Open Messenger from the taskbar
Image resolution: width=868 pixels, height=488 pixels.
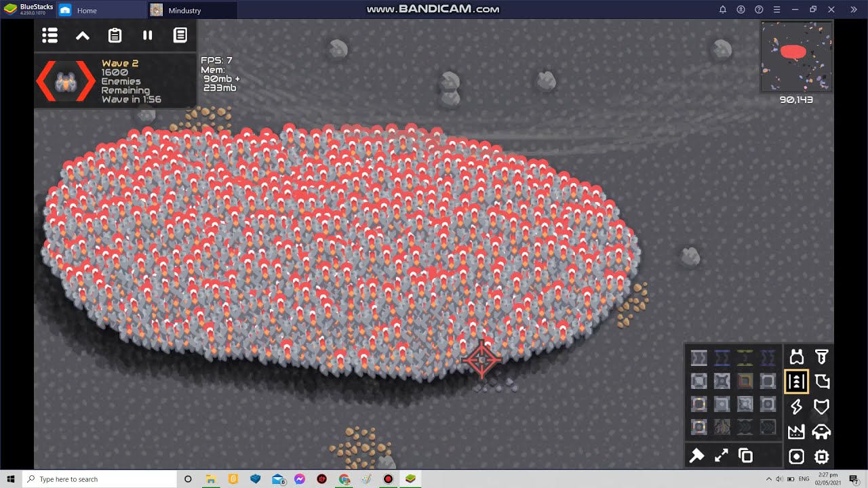point(299,479)
